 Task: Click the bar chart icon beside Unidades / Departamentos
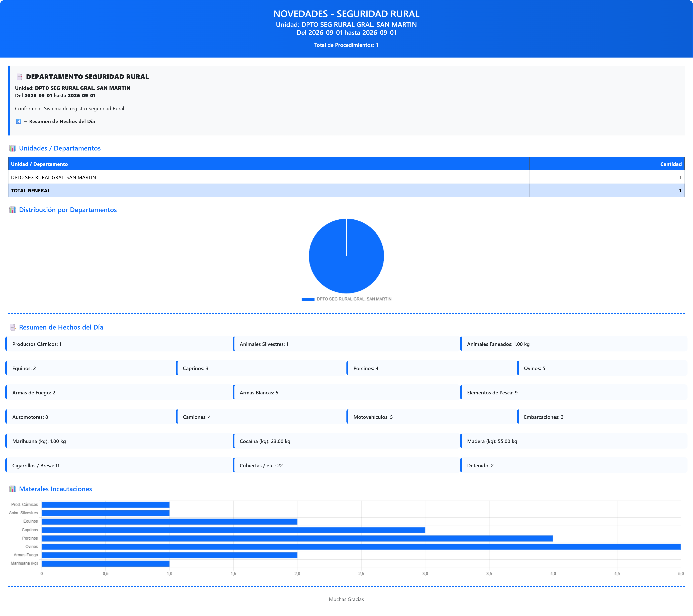pos(13,148)
